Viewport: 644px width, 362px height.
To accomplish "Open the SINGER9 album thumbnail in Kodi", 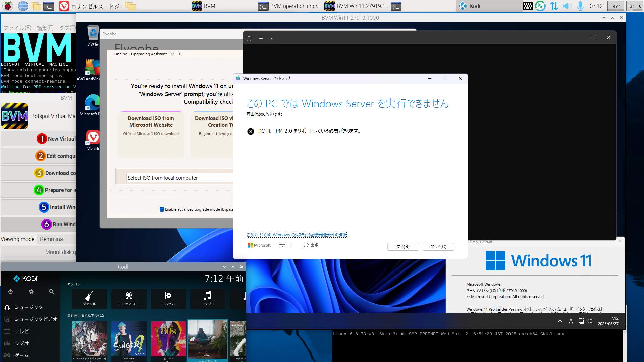I will tap(129, 339).
